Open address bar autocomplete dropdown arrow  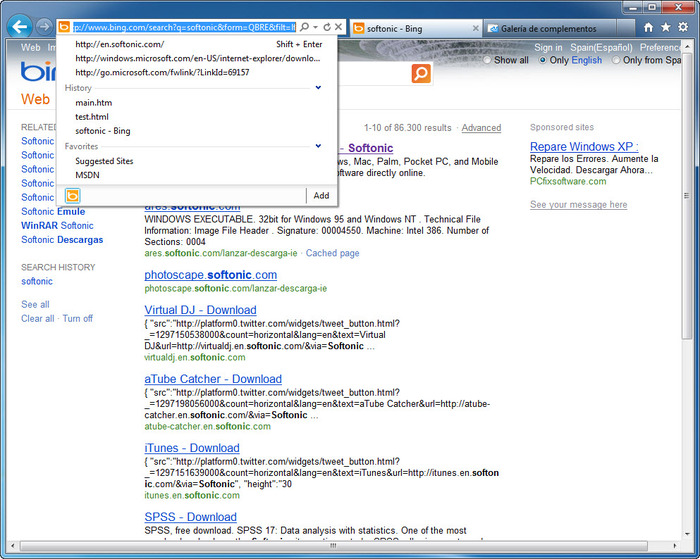point(316,27)
